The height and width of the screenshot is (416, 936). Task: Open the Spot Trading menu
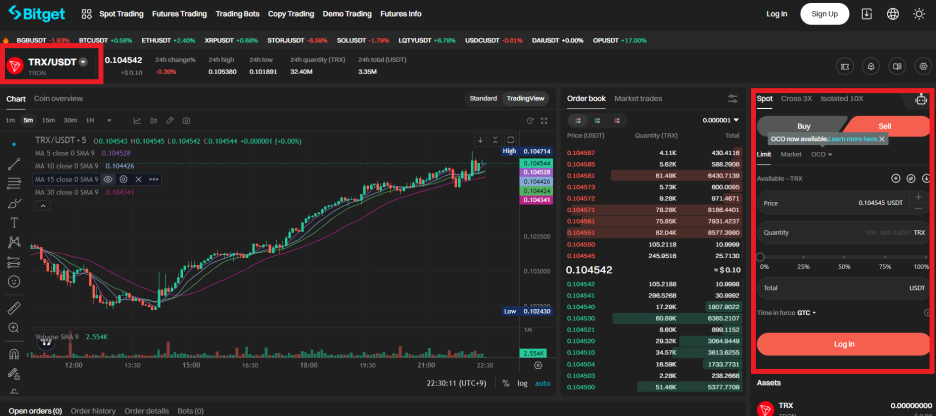coord(121,14)
